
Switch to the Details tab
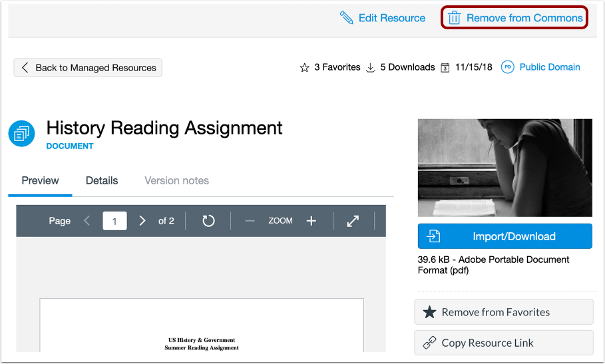click(102, 180)
